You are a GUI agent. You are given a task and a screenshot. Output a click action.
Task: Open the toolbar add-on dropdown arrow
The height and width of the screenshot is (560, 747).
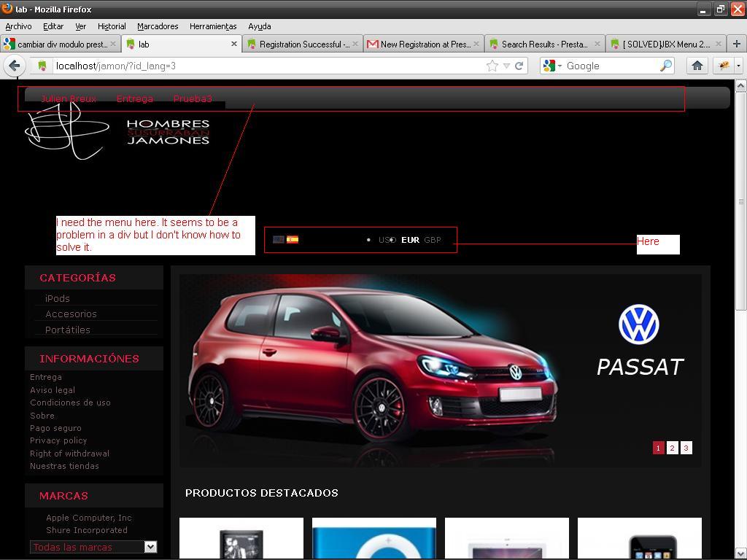pyautogui.click(x=738, y=66)
